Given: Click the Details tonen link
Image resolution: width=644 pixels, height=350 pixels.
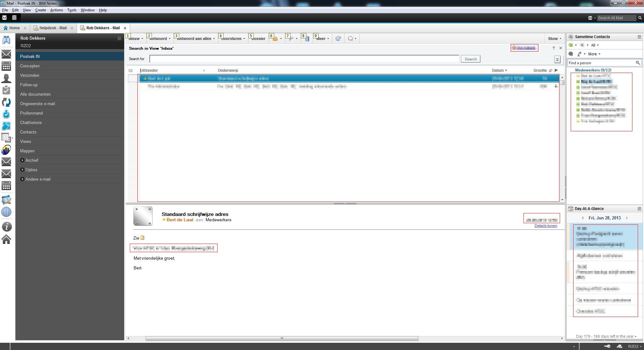Looking at the screenshot, I should tap(546, 226).
